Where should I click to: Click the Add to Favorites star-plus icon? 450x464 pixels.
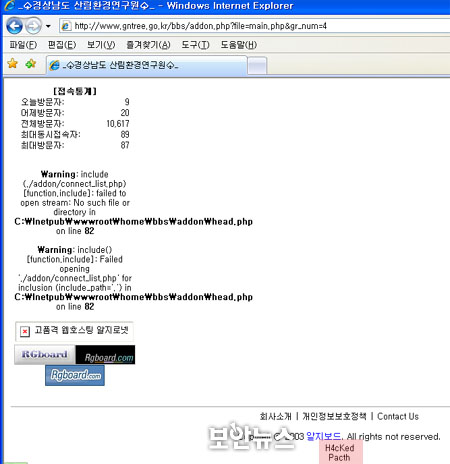coord(31,63)
